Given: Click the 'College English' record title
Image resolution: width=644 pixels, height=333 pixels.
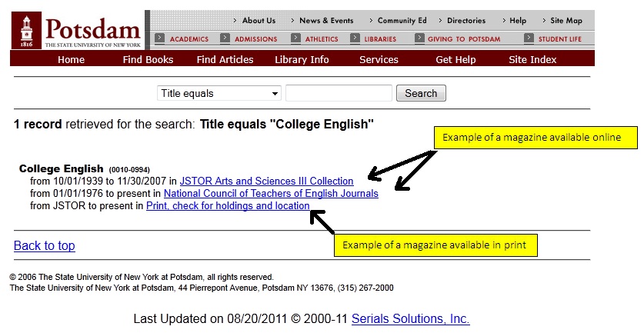Looking at the screenshot, I should click(x=62, y=168).
